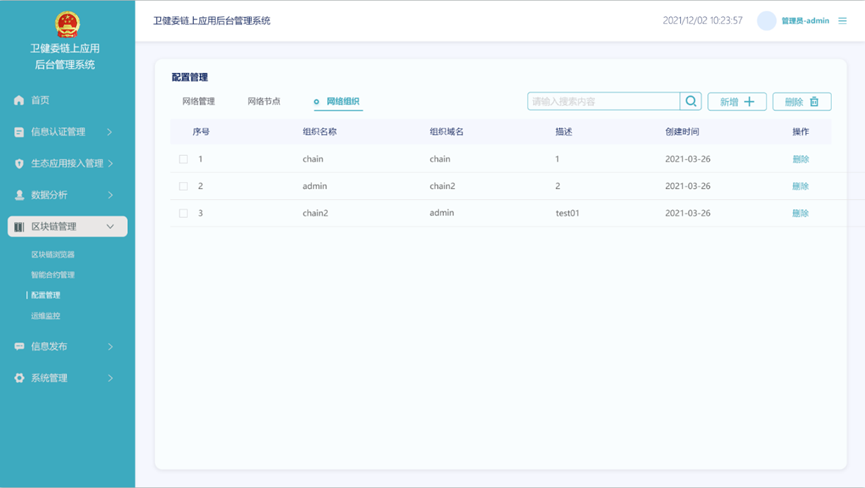Click the home icon beside 首页
The width and height of the screenshot is (865, 488).
(x=19, y=100)
